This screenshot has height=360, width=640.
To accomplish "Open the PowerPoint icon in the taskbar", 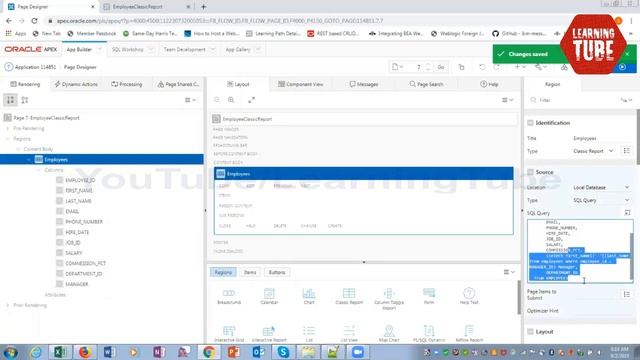I will pyautogui.click(x=233, y=352).
